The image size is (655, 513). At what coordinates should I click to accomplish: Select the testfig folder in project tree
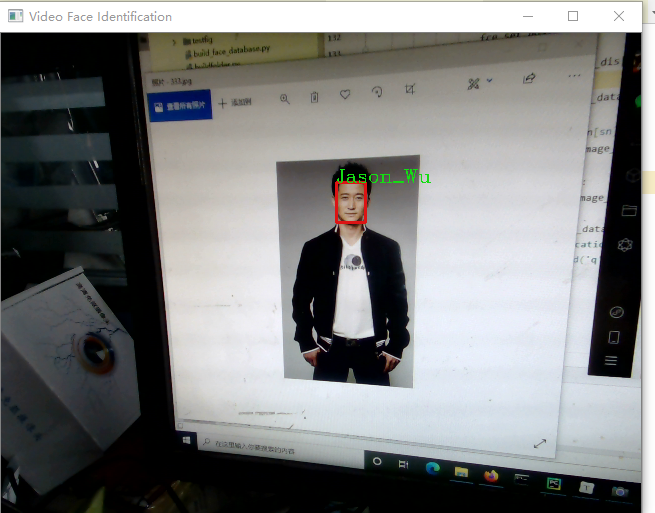[x=198, y=41]
